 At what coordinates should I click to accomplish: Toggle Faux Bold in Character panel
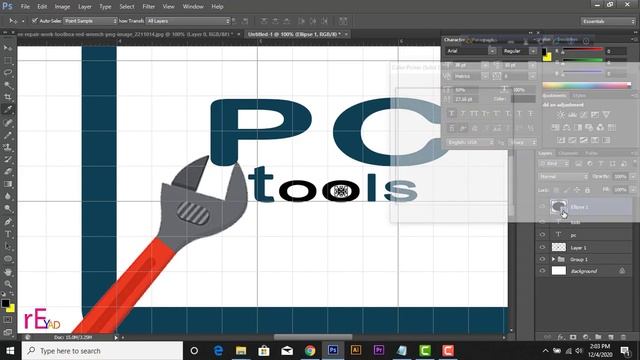tap(452, 114)
